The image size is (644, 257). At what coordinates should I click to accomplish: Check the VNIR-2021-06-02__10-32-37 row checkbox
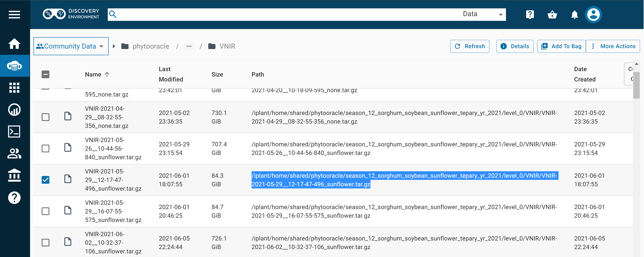pyautogui.click(x=46, y=242)
